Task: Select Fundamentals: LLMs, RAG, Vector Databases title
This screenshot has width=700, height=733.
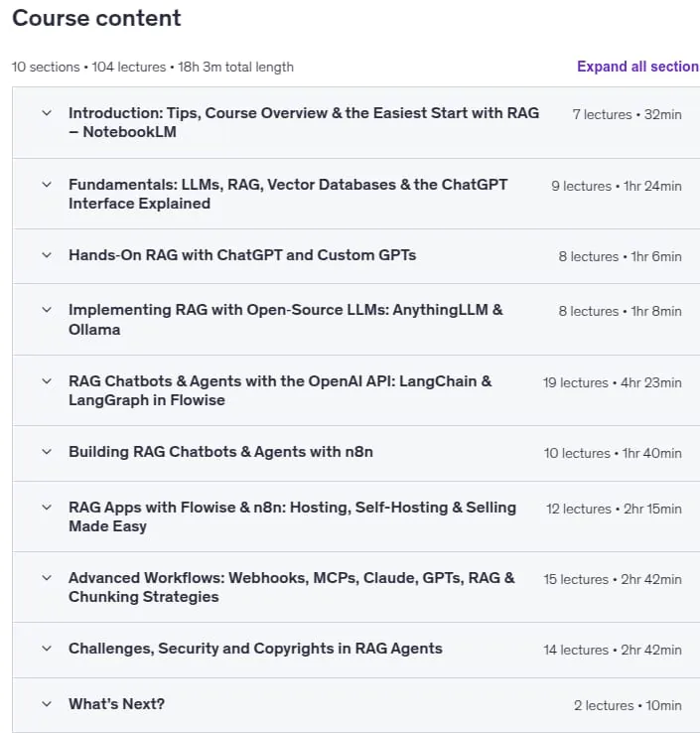Action: [x=288, y=194]
